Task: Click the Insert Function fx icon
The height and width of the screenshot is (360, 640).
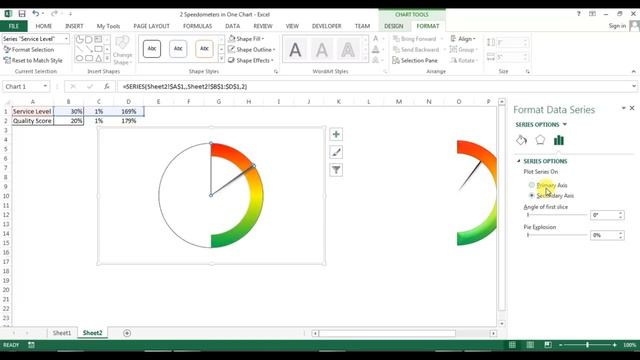Action: (107, 87)
